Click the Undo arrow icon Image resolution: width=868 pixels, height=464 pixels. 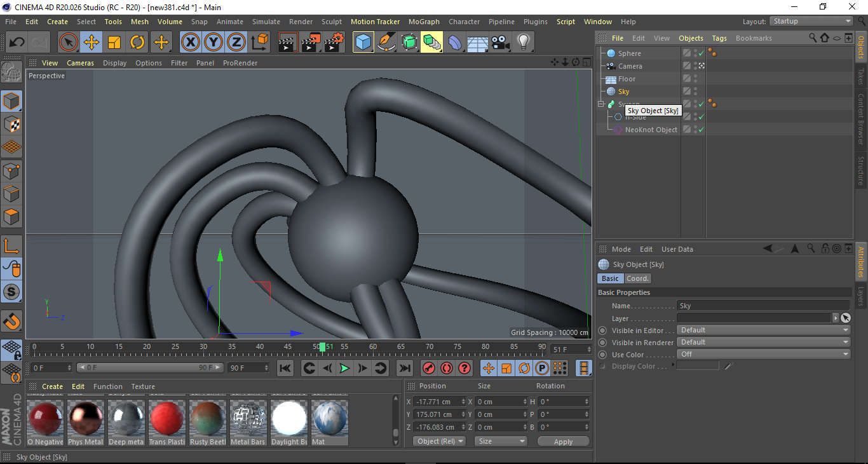(17, 43)
